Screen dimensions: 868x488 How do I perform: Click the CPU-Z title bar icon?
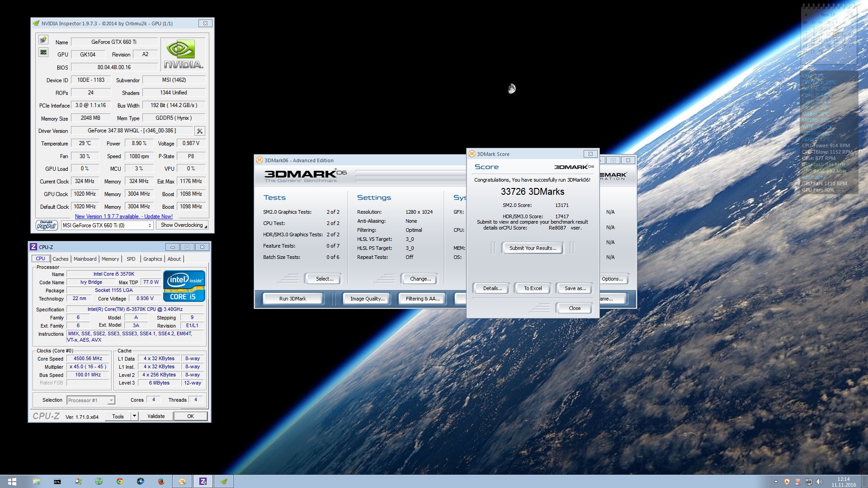[33, 247]
